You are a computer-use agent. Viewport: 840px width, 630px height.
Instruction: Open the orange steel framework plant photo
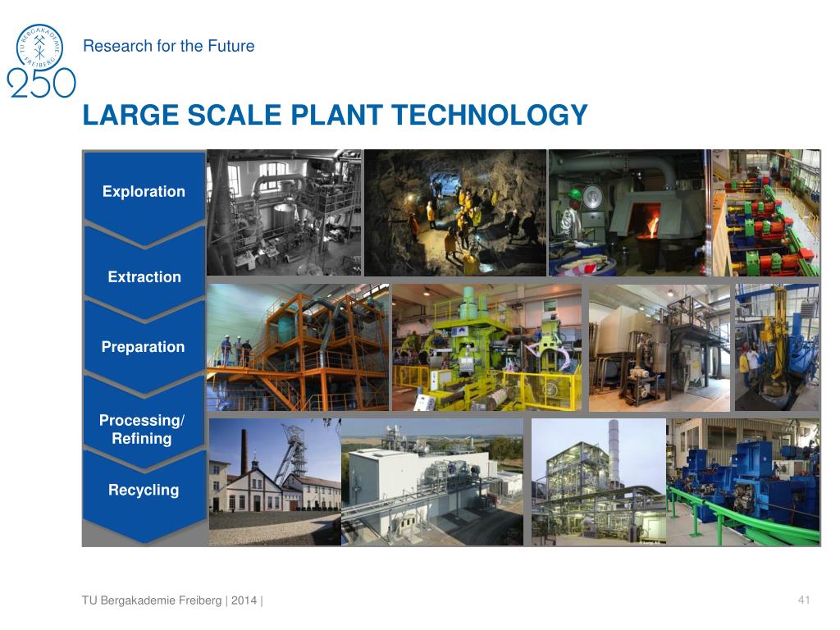click(298, 348)
